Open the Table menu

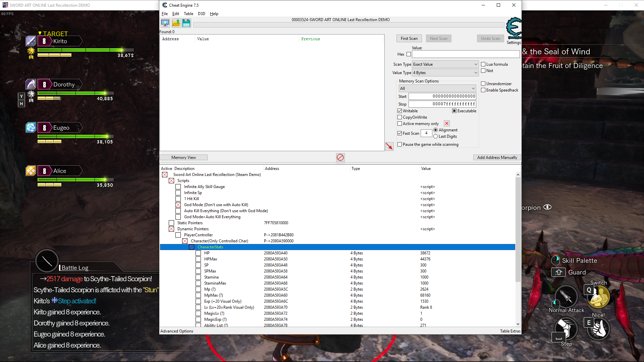(188, 14)
